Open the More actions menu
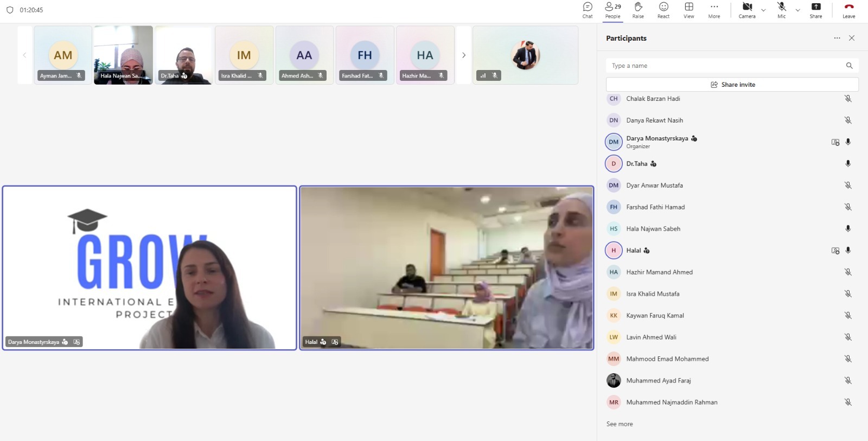The width and height of the screenshot is (868, 441). tap(714, 10)
